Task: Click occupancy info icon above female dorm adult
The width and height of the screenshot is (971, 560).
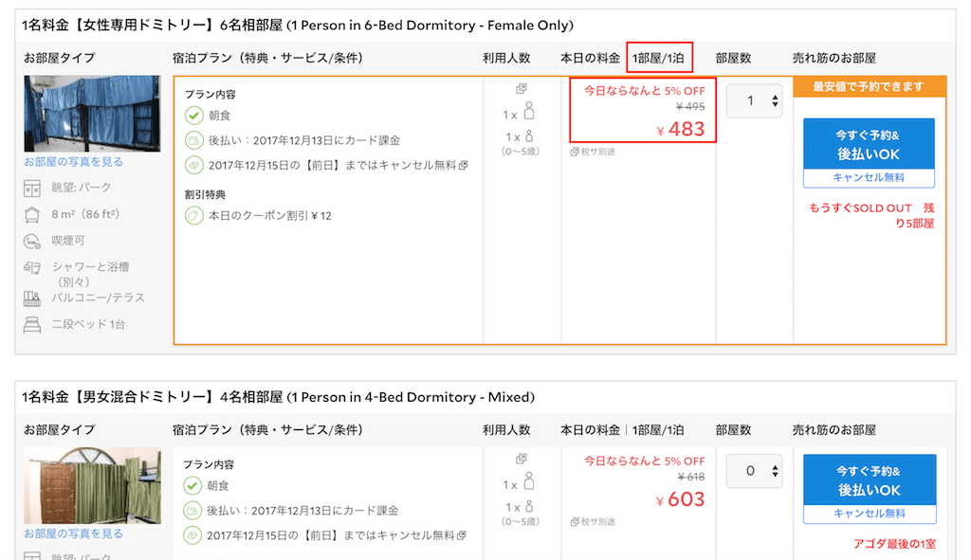Action: [522, 88]
